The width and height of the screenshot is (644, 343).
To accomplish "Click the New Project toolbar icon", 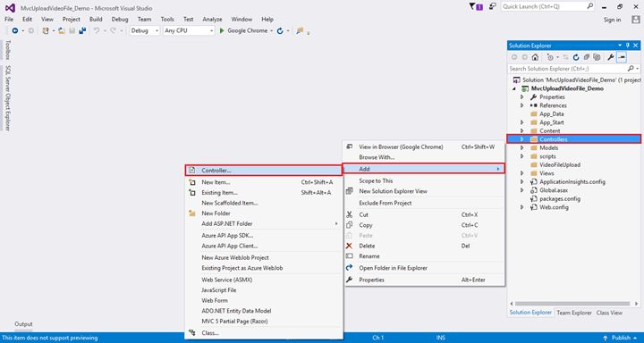I will pyautogui.click(x=46, y=30).
